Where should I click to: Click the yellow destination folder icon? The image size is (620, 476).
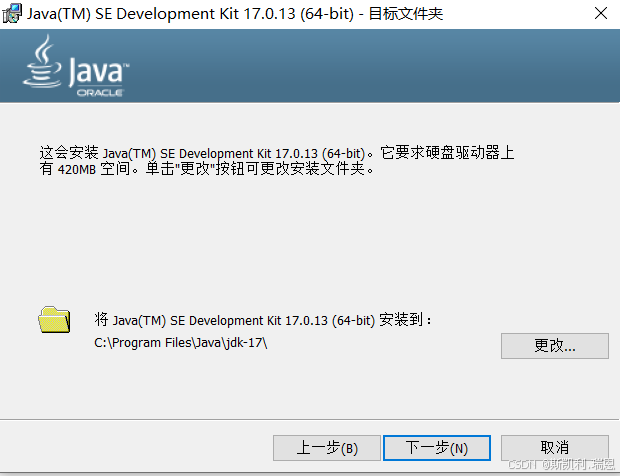[x=54, y=319]
